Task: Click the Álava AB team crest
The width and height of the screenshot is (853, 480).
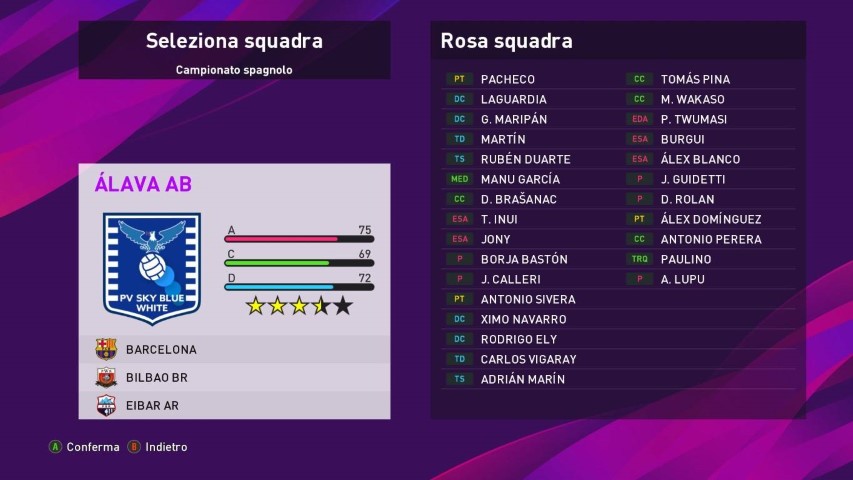Action: tap(152, 267)
